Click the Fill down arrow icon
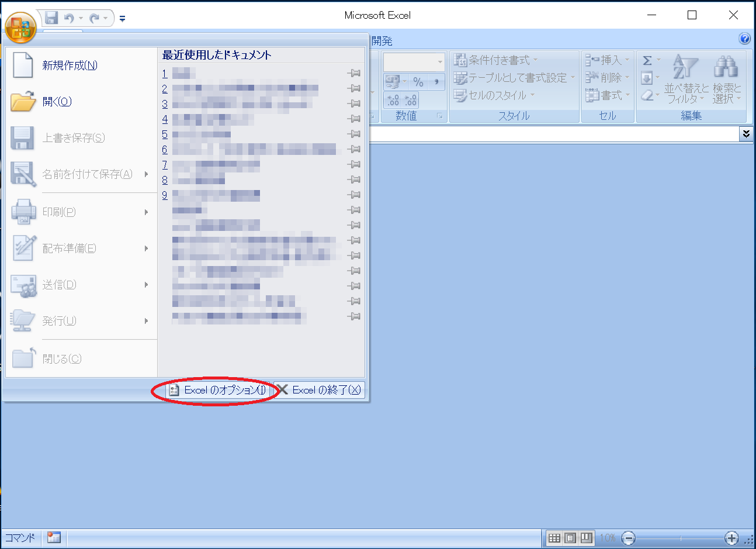 pyautogui.click(x=647, y=78)
